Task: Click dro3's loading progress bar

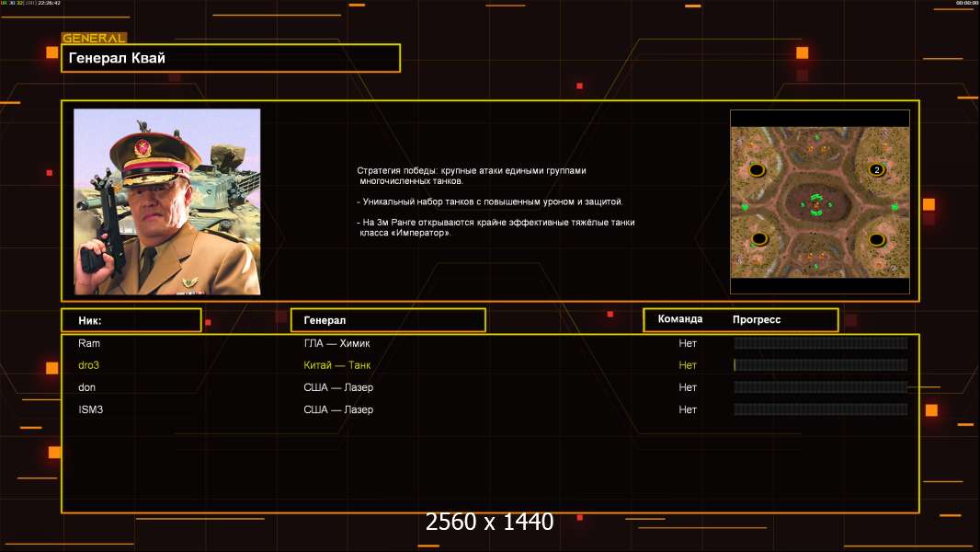Action: pos(821,365)
